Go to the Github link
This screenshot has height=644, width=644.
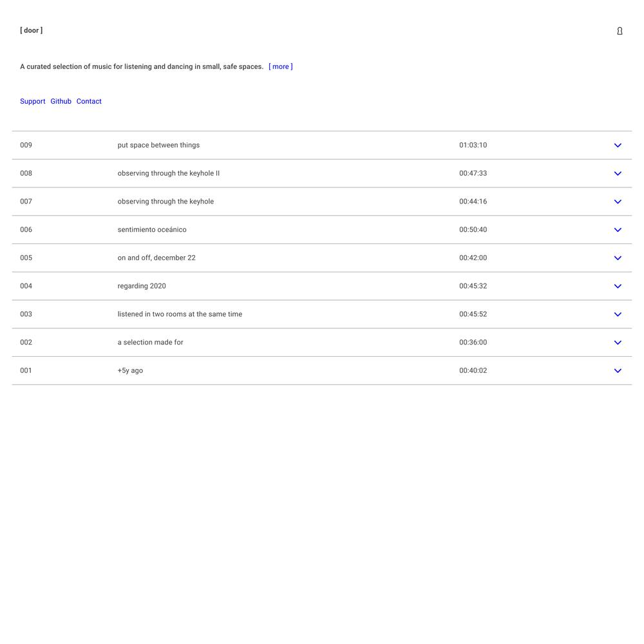(61, 101)
